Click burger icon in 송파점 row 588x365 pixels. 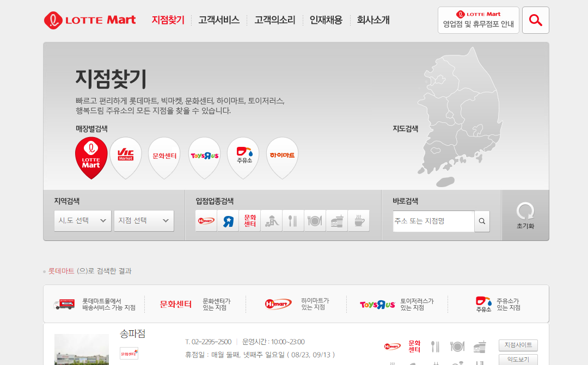(480, 347)
